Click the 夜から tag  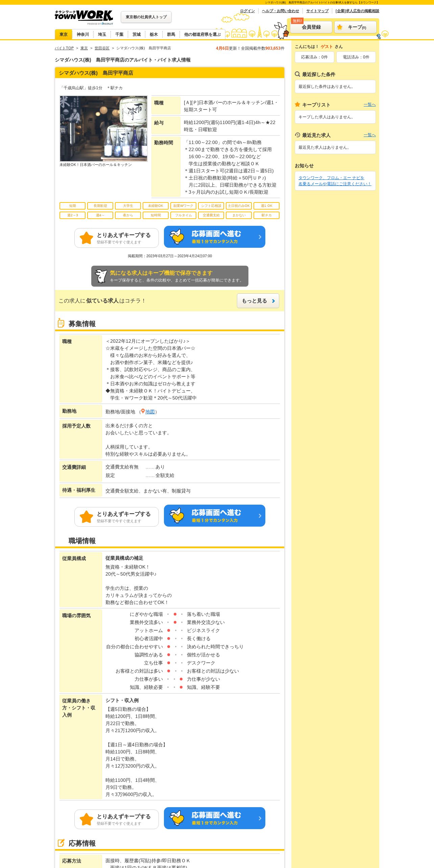[128, 215]
